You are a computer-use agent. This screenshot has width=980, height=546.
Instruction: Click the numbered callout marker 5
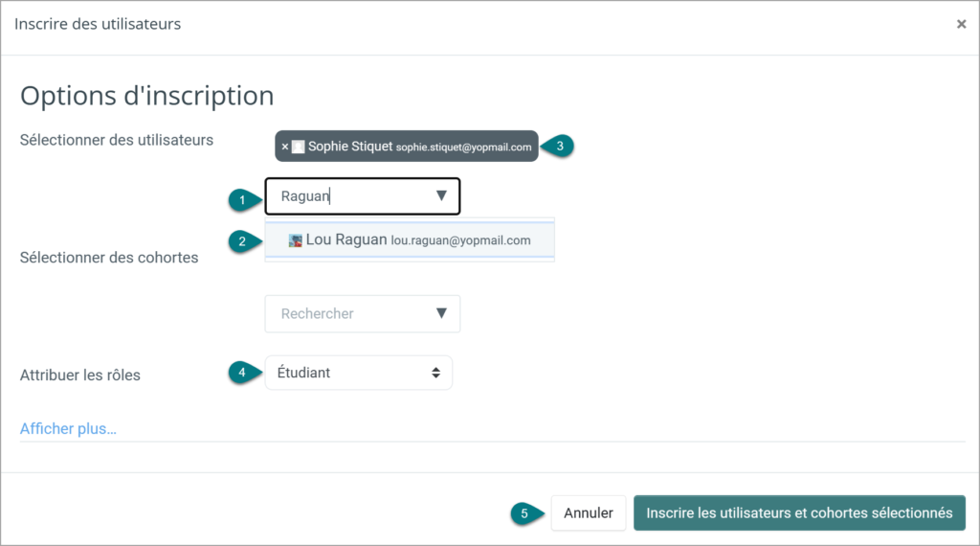(527, 513)
